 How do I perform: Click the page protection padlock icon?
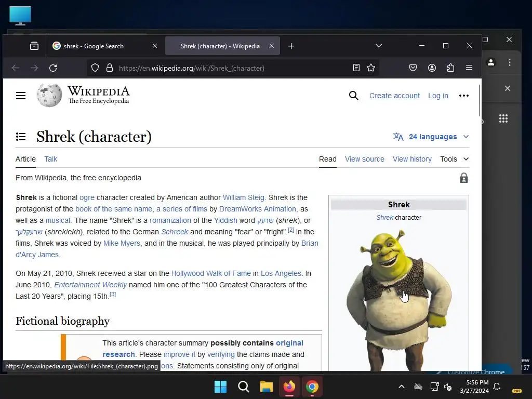pyautogui.click(x=464, y=178)
